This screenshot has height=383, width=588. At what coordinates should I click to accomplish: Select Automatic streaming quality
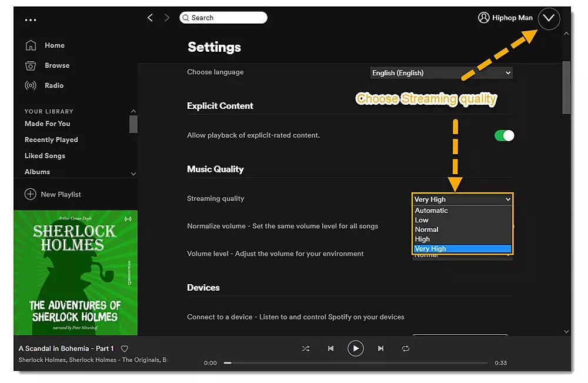coord(462,211)
